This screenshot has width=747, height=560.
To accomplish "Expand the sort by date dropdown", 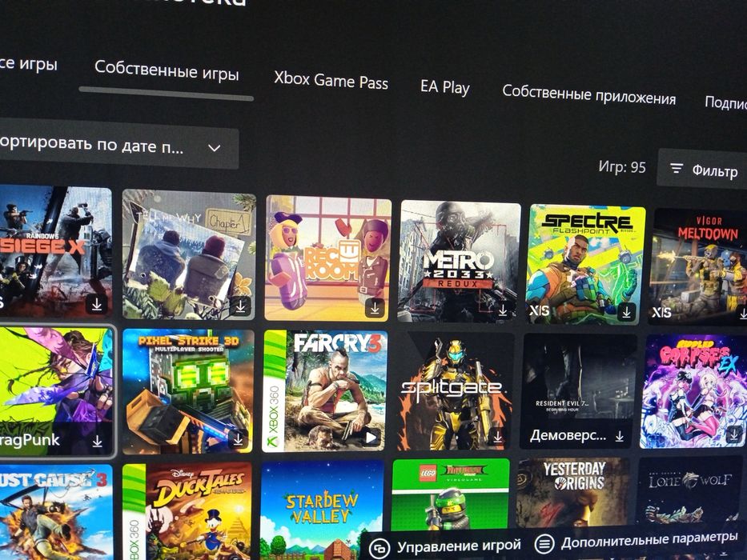I will (x=117, y=145).
